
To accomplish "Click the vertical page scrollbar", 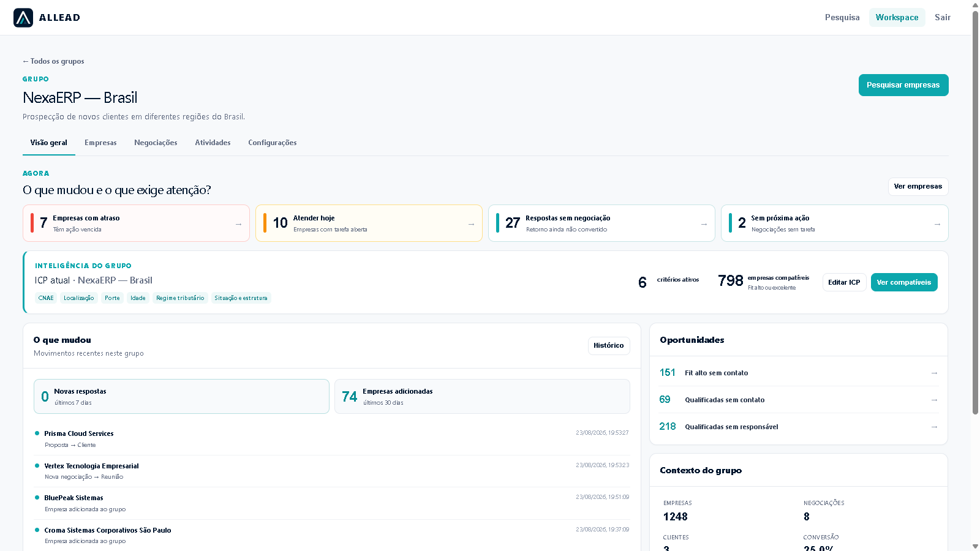I will [x=975, y=212].
